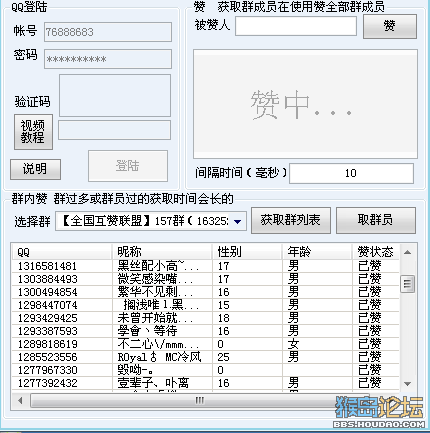
Task: Click the 性别 column header
Action: pos(247,252)
